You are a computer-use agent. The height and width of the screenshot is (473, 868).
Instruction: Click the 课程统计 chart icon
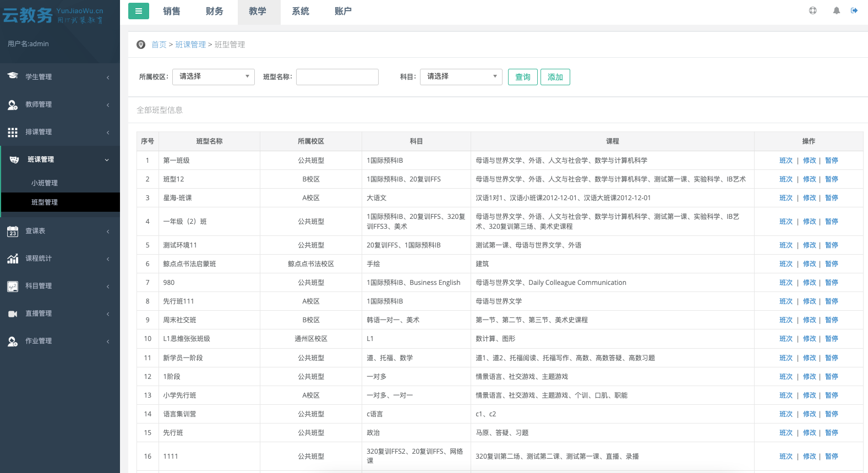pos(13,258)
